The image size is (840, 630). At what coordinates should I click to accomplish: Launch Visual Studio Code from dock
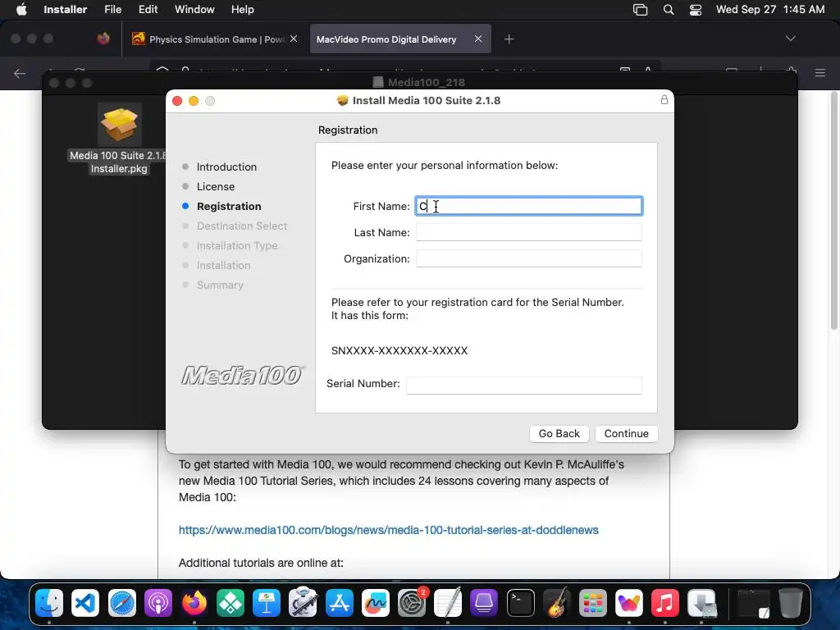(x=85, y=603)
